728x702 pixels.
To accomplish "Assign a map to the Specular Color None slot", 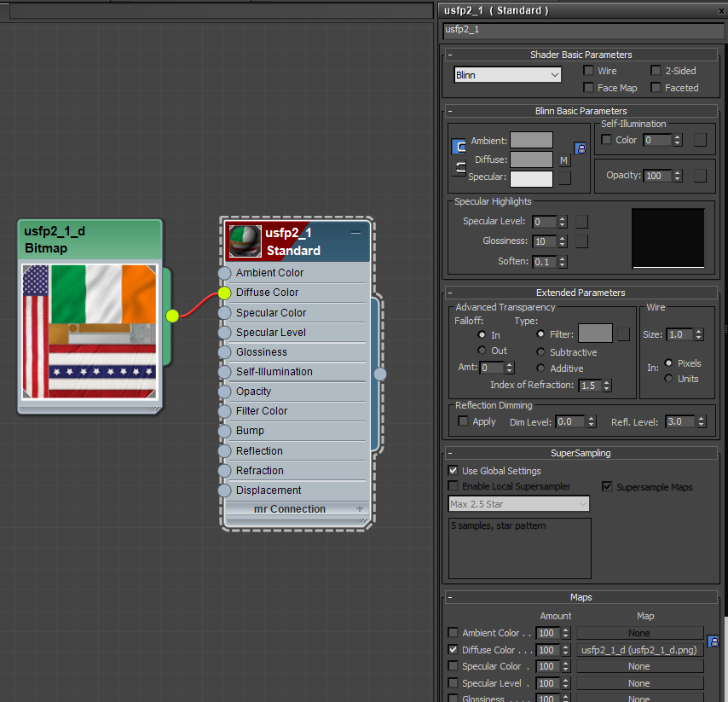I will (639, 666).
